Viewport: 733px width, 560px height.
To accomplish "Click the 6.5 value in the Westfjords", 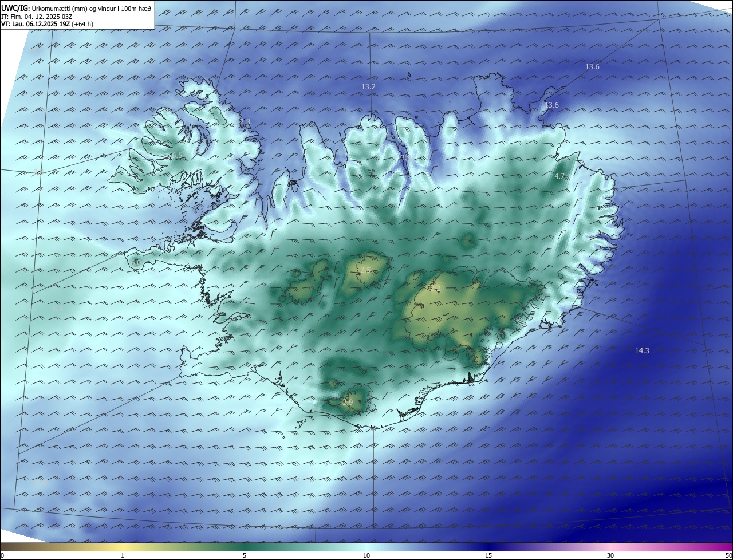I will pyautogui.click(x=176, y=155).
